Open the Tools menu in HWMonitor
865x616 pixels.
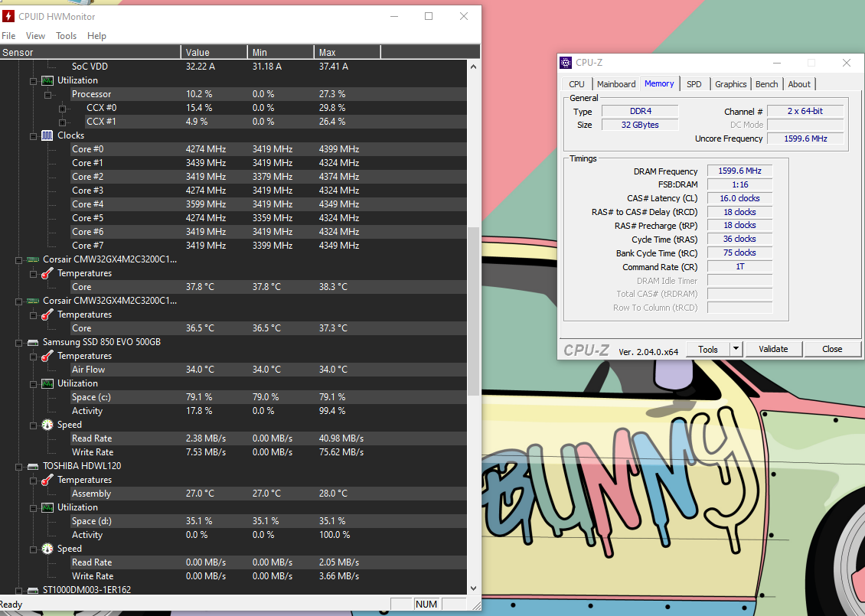click(x=66, y=36)
